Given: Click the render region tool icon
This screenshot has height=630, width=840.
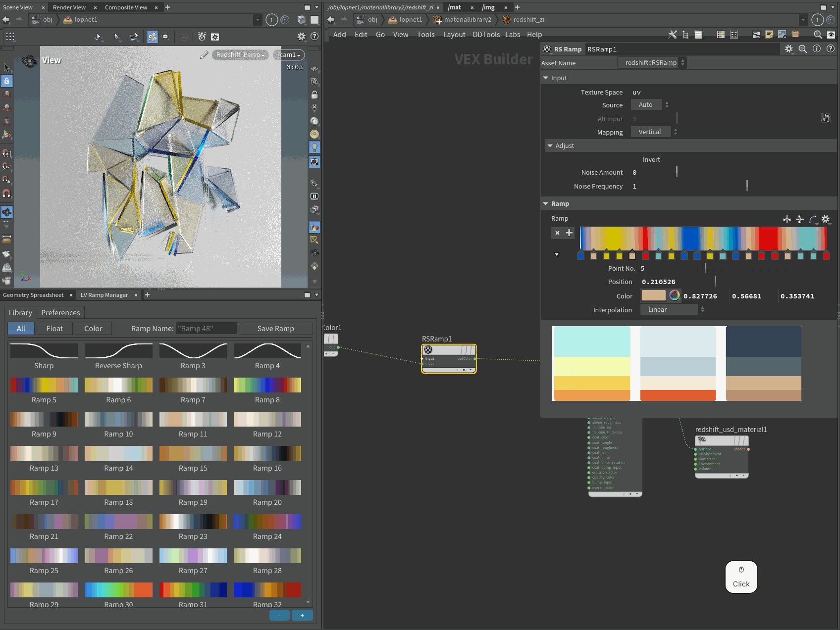Looking at the screenshot, I should 165,37.
